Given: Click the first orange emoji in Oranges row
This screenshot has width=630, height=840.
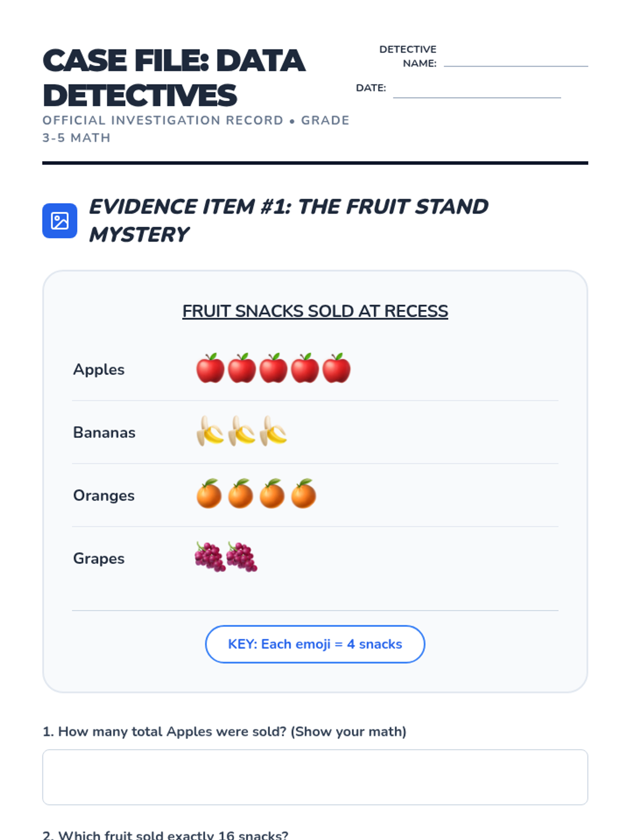Looking at the screenshot, I should [209, 494].
